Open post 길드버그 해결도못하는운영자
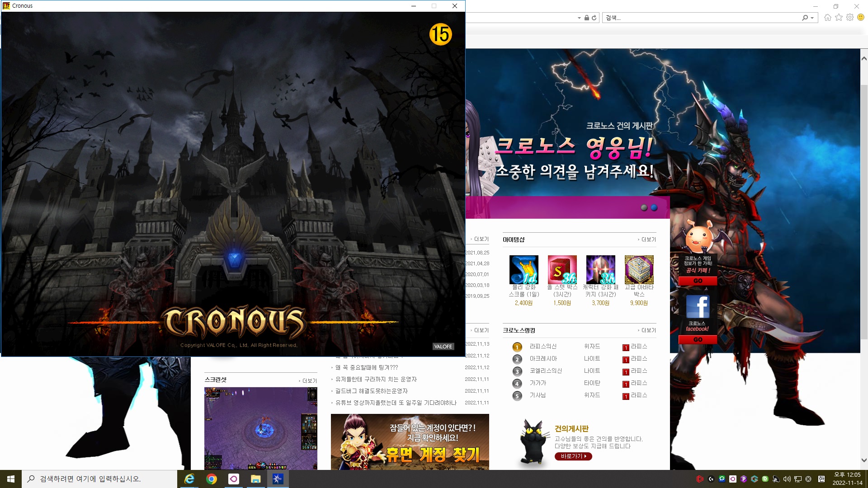This screenshot has width=868, height=488. click(371, 391)
